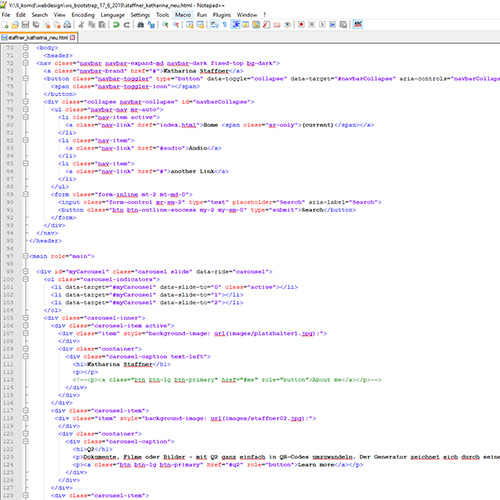Click the "Audio" link text on line 83
500x500 pixels.
[x=198, y=148]
